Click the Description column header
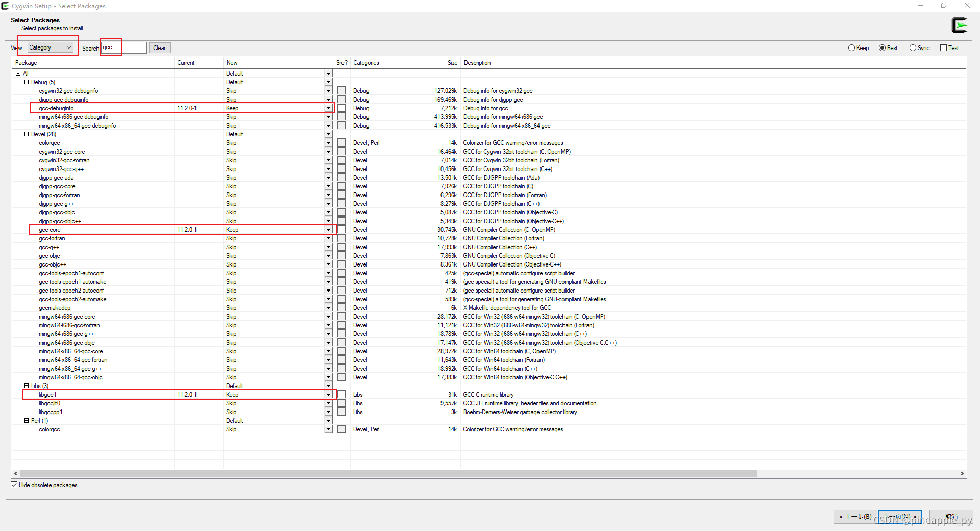 pos(713,63)
